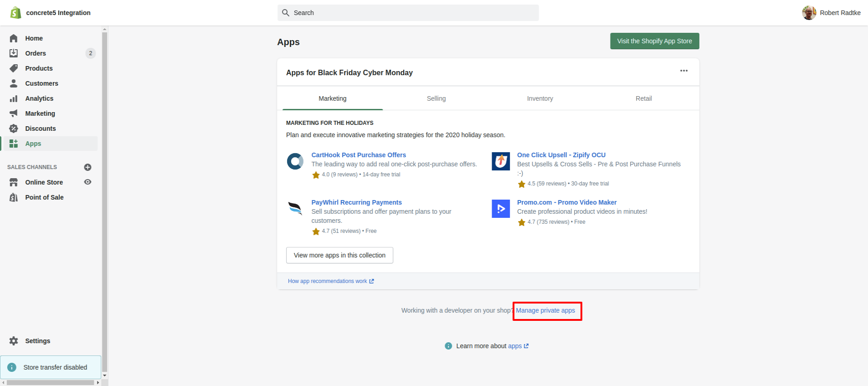Focus the Search input field
The height and width of the screenshot is (386, 868).
point(408,13)
